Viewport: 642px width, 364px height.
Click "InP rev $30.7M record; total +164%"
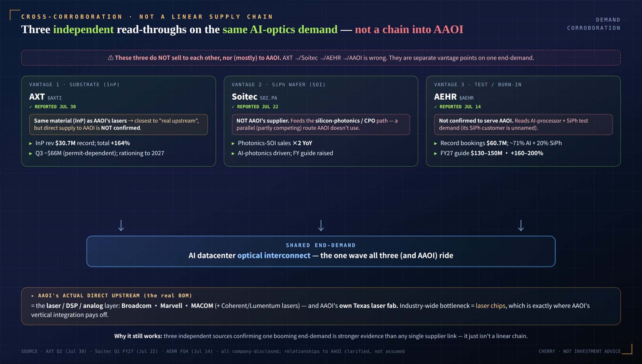(82, 143)
